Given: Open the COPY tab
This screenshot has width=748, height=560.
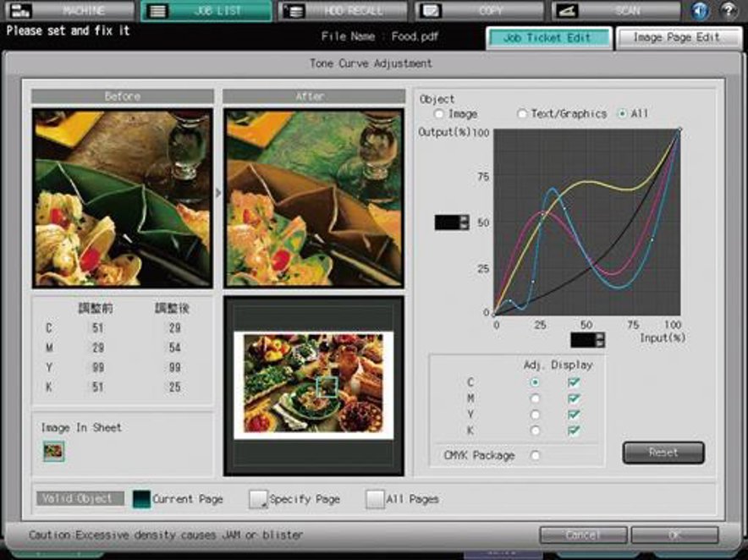Looking at the screenshot, I should [479, 11].
